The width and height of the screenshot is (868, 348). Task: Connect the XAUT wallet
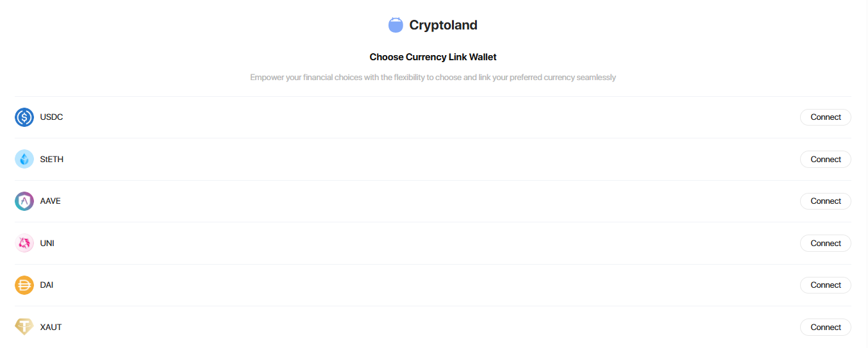(825, 327)
